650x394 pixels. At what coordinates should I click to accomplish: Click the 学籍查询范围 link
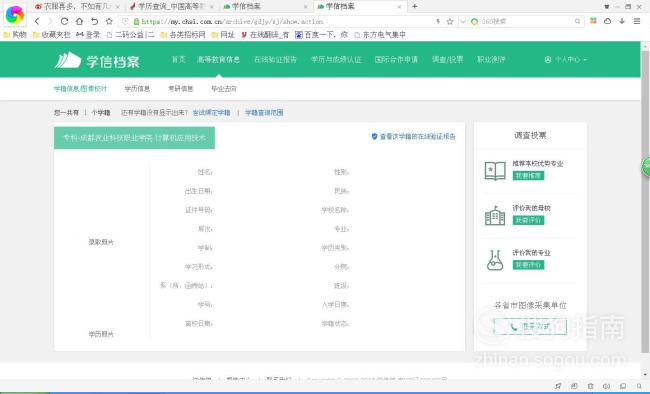(264, 112)
